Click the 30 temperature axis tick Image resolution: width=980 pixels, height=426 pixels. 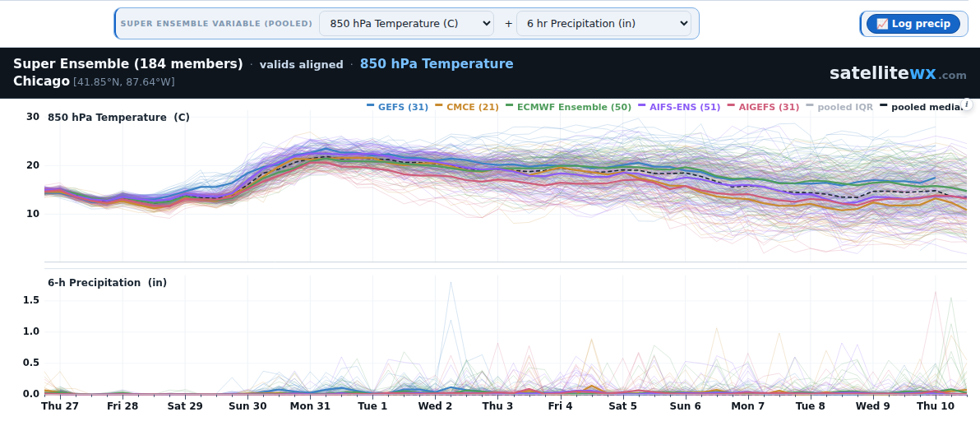[x=33, y=116]
